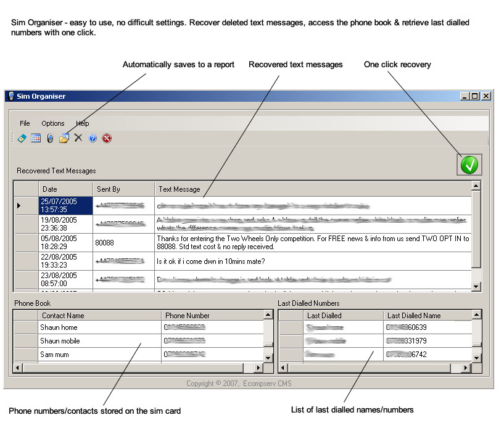Click the sender cell showing 80088
The width and height of the screenshot is (504, 423).
click(x=124, y=242)
